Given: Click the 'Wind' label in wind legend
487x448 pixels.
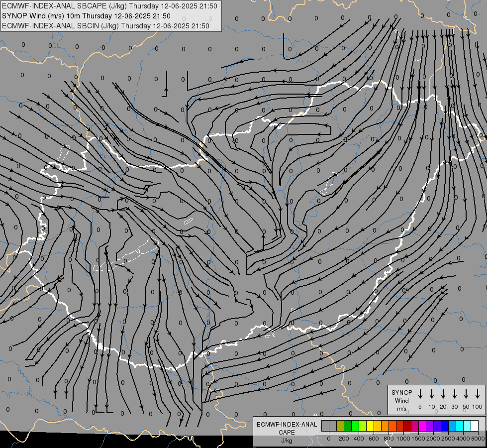Looking at the screenshot, I should coord(401,400).
